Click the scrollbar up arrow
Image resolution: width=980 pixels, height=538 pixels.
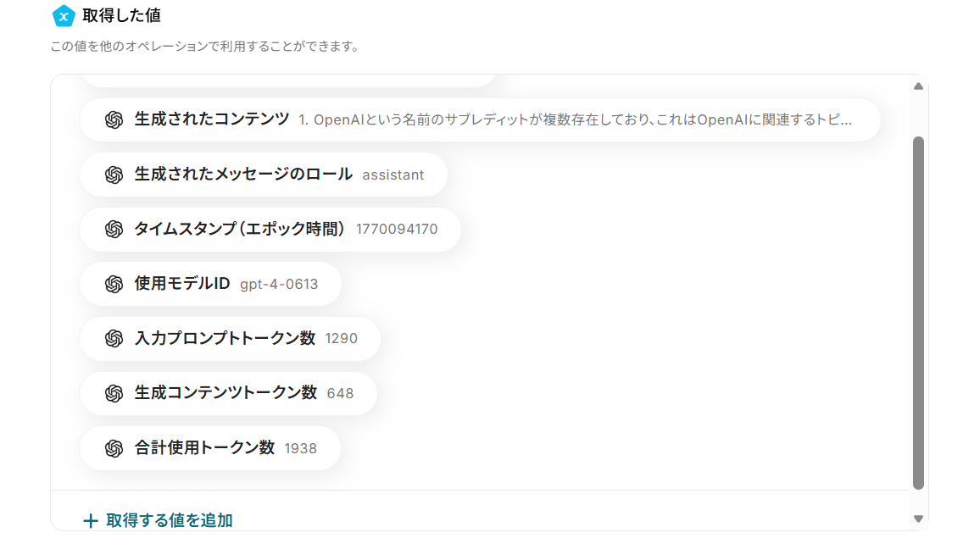[x=918, y=86]
